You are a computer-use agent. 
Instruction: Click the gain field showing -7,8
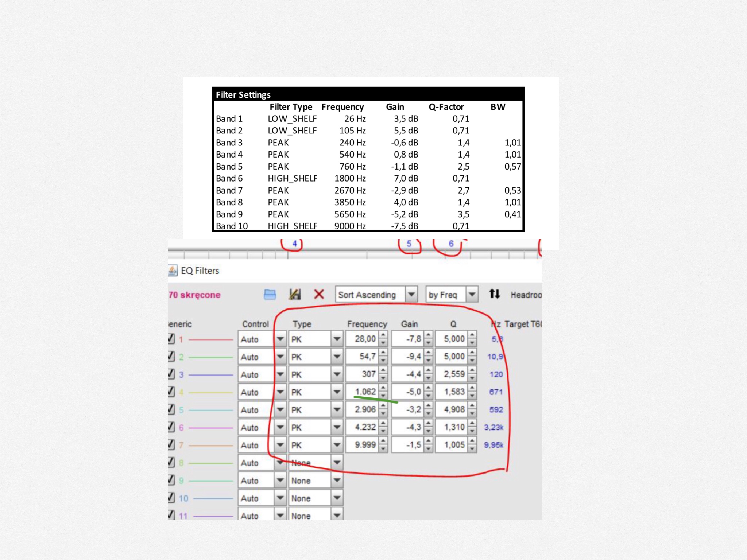point(407,339)
